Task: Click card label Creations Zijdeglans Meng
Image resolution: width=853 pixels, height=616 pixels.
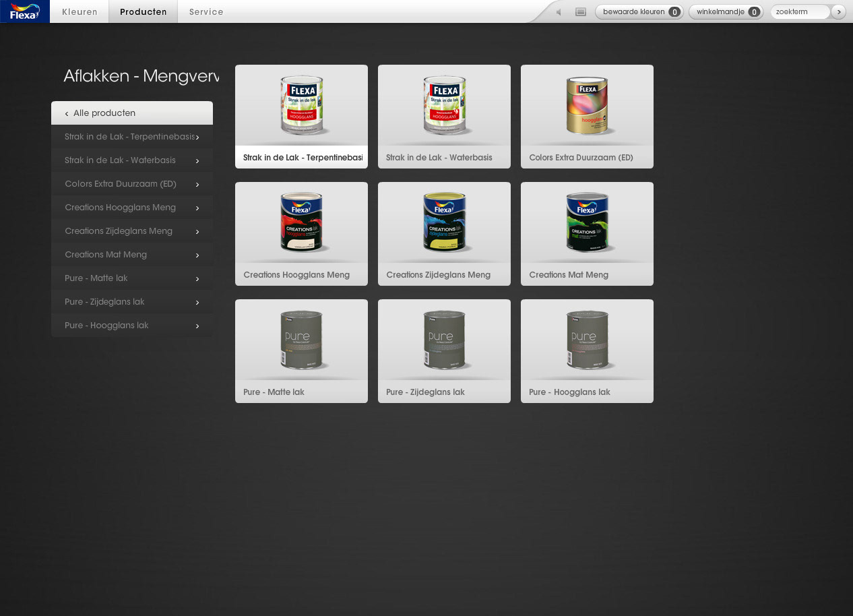Action: 439,275
